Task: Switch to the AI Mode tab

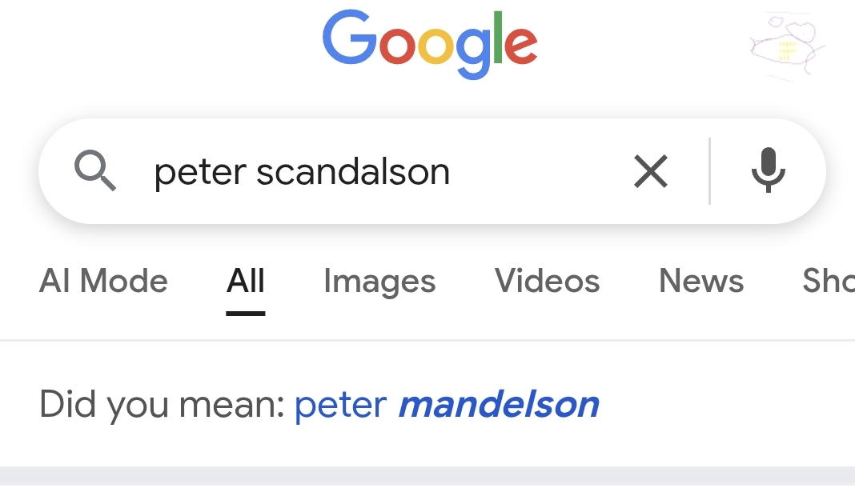Action: pos(103,282)
